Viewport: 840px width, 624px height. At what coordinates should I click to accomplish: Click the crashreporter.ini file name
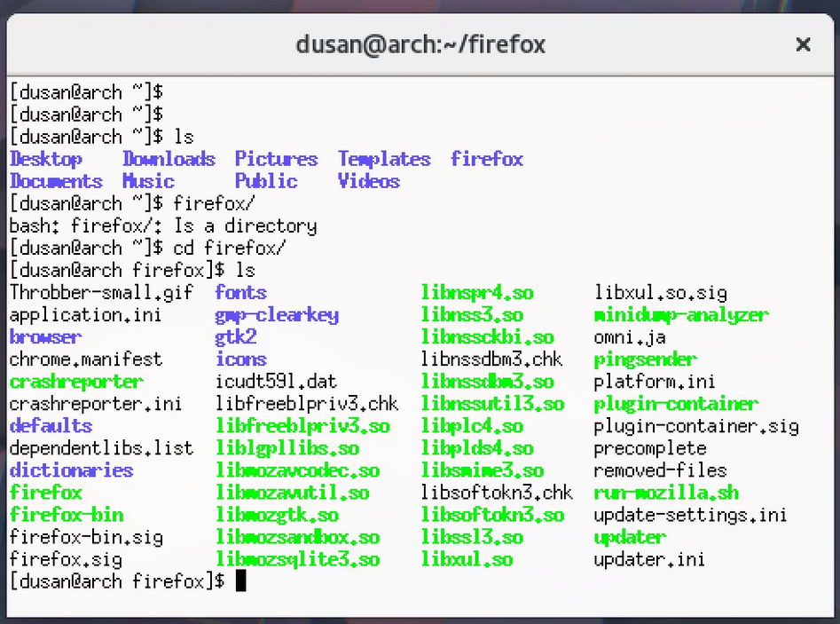click(96, 404)
